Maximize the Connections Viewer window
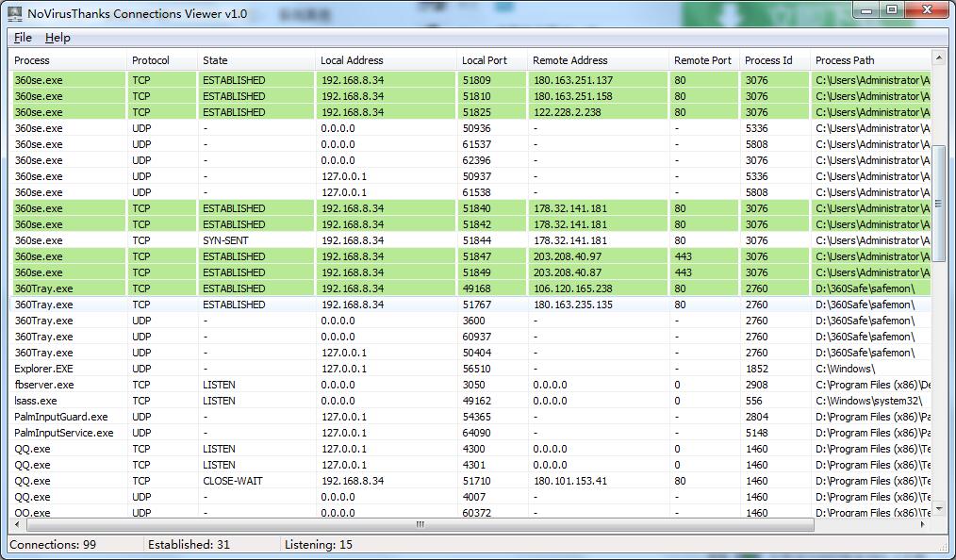This screenshot has width=956, height=560. pyautogui.click(x=892, y=10)
